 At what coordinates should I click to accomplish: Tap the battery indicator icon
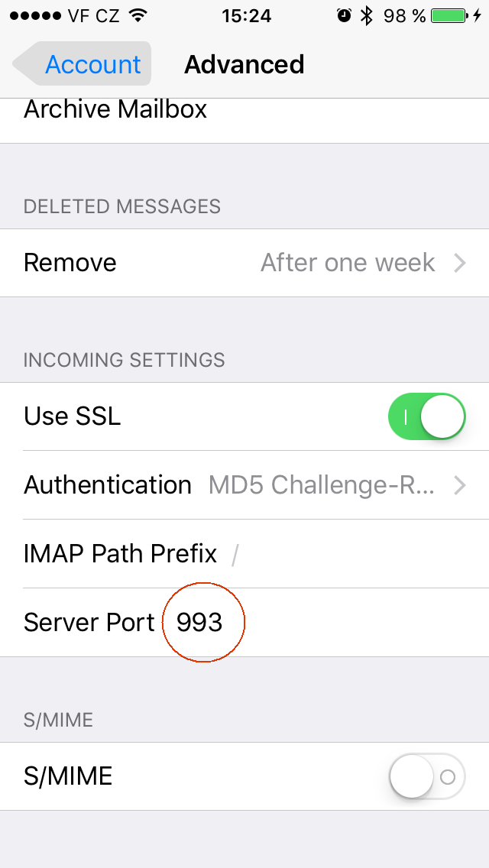(450, 15)
